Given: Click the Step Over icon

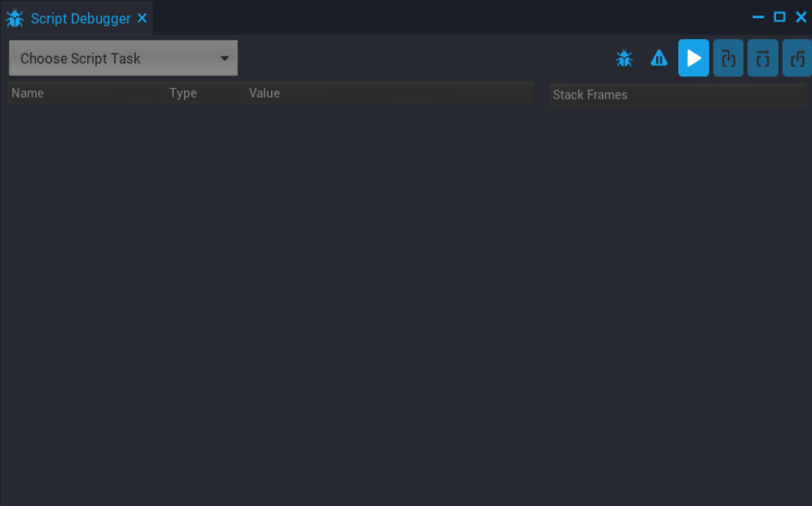Looking at the screenshot, I should coord(762,58).
